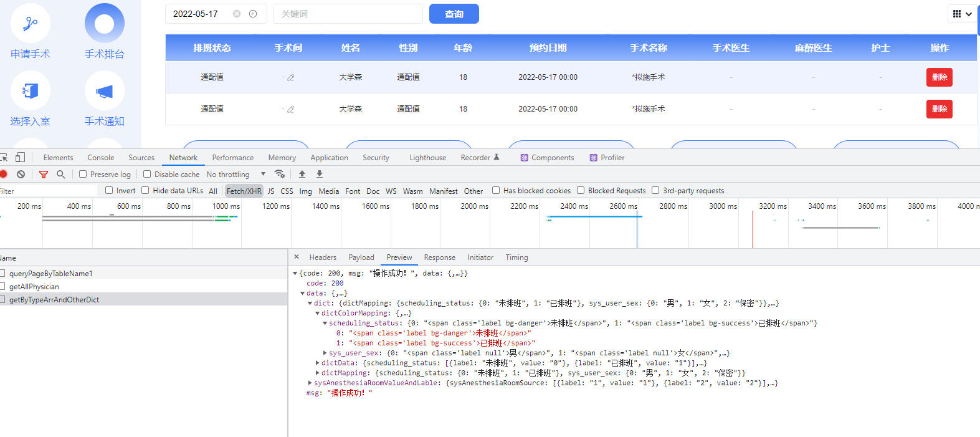
Task: Collapse the scheduling_status node under dictColorMapping
Action: (325, 323)
